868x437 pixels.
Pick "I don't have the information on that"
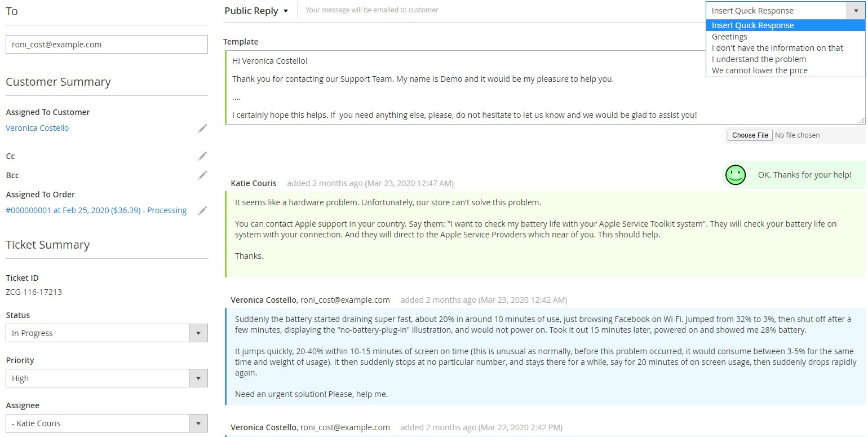coord(785,48)
